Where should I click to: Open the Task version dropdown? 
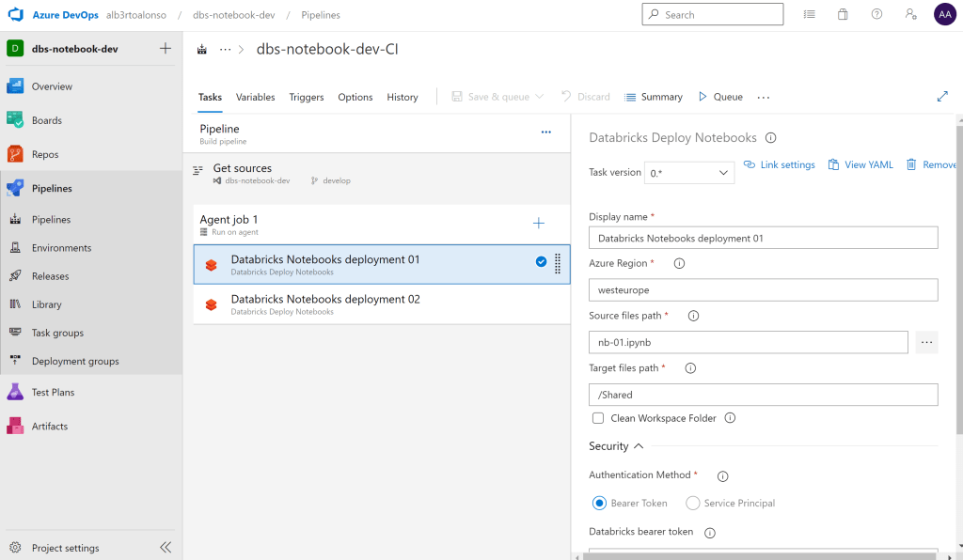click(x=690, y=173)
